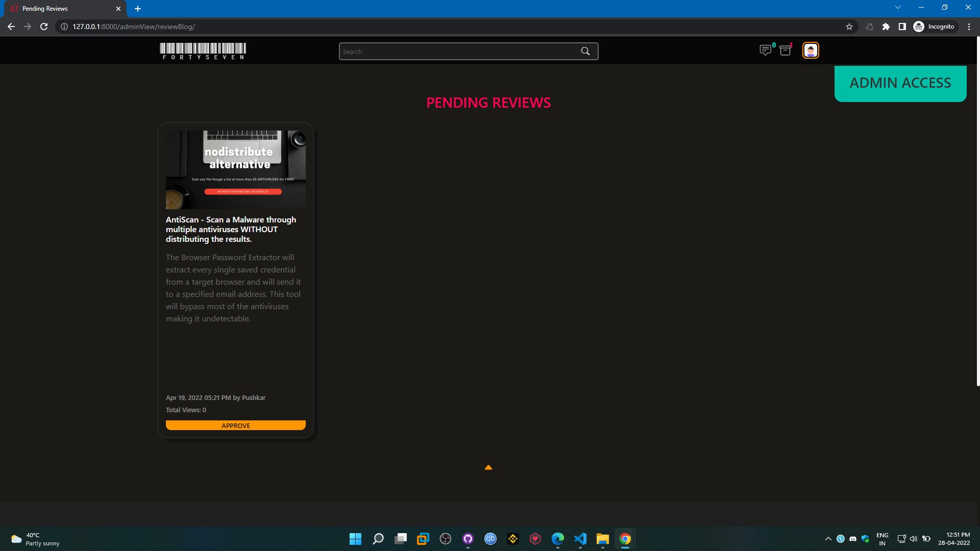Expand the tab search chevron
The height and width of the screenshot is (551, 980).
pyautogui.click(x=898, y=8)
